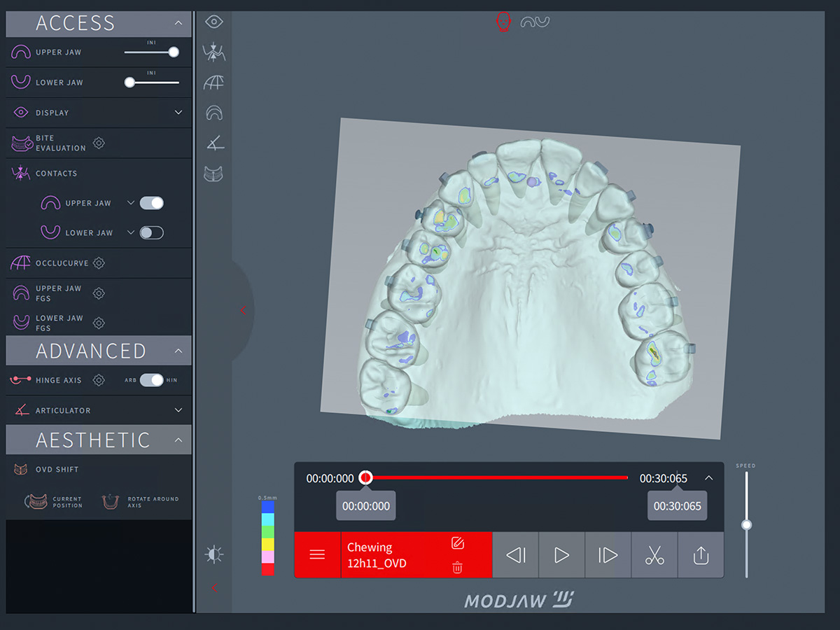Click the share/export icon in playback bar
This screenshot has width=840, height=630.
pyautogui.click(x=701, y=555)
